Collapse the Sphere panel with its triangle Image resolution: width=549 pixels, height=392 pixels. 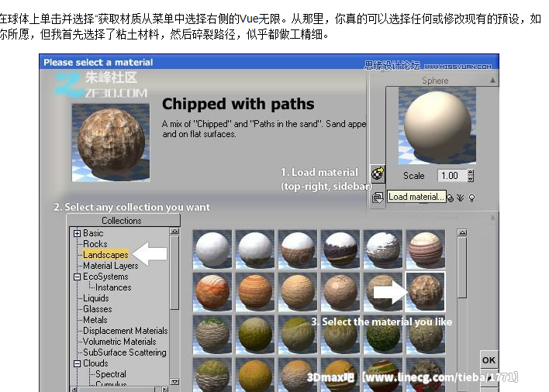(492, 80)
